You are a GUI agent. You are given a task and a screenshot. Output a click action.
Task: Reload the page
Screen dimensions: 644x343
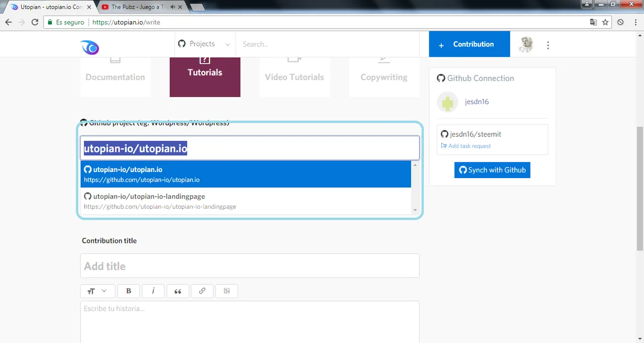pos(35,22)
